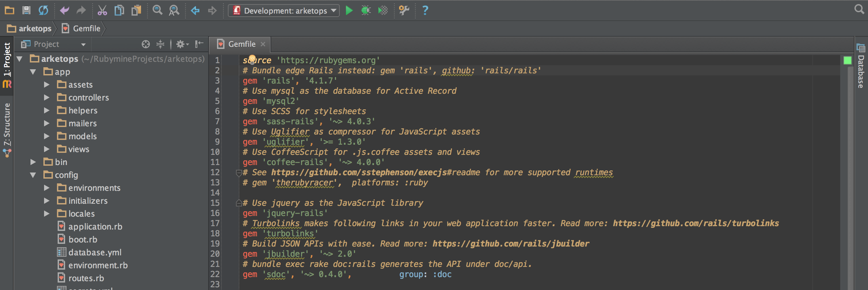
Task: Click the 'mysql2' gem name on line 5
Action: point(281,101)
